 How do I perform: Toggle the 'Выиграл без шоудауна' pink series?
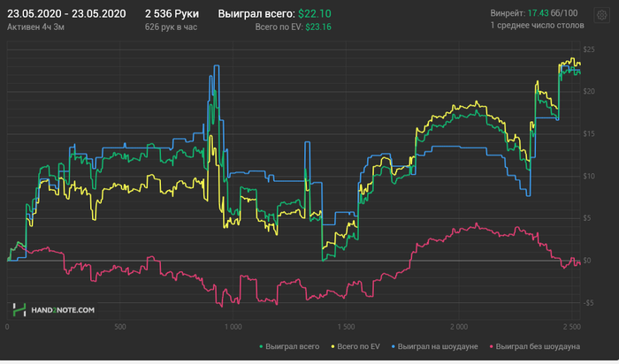534,346
